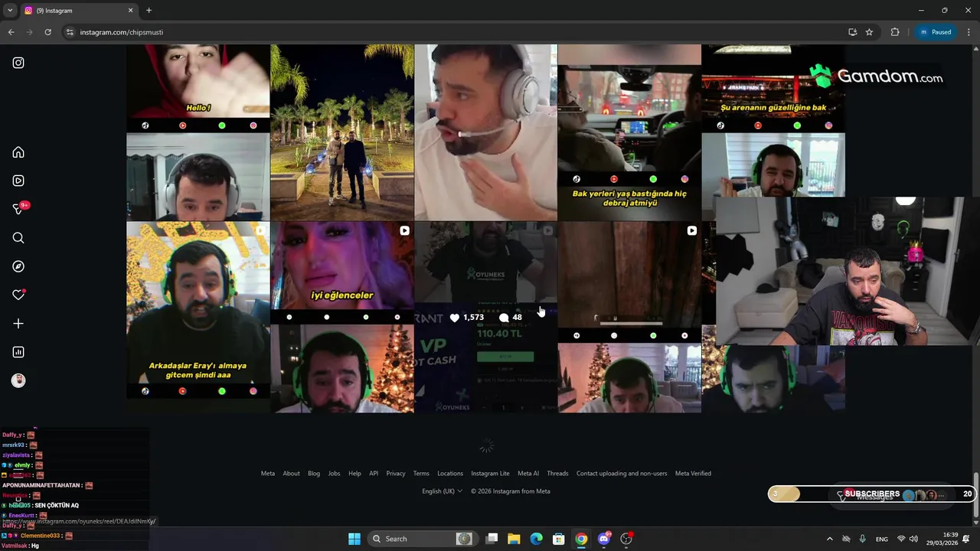Go back with the browser back arrow
The width and height of the screenshot is (980, 551).
[x=11, y=32]
